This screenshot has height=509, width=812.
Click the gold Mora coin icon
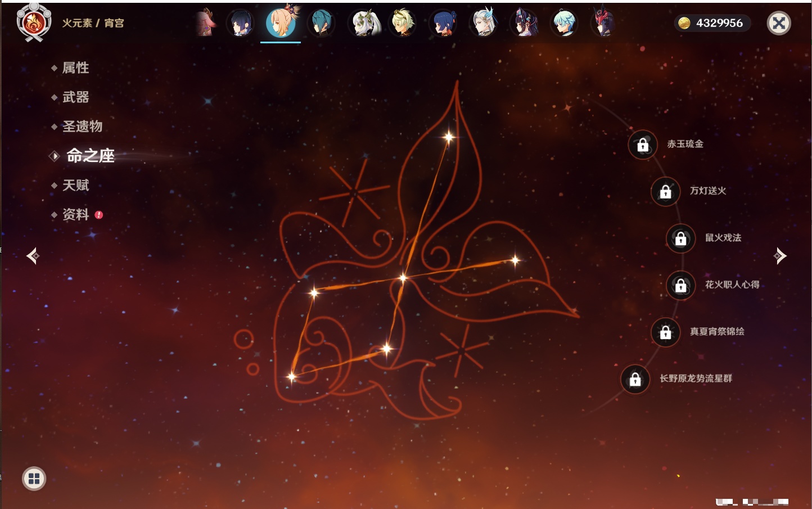tap(684, 23)
